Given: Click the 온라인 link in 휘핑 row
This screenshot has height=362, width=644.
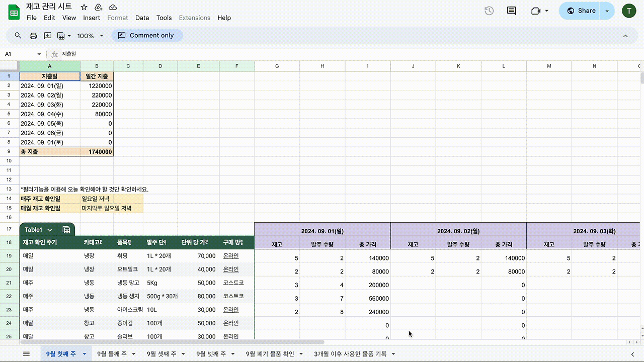Looking at the screenshot, I should pos(231,256).
